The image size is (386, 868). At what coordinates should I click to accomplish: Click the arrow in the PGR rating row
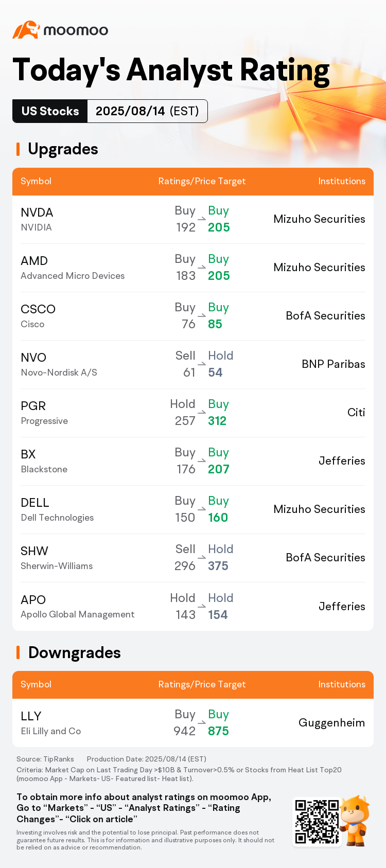[x=202, y=413]
